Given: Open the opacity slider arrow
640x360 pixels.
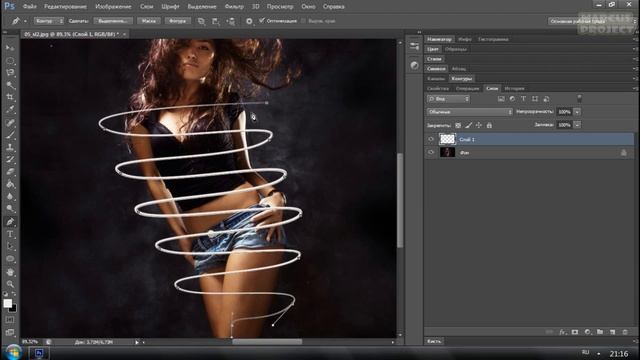Looking at the screenshot, I should point(577,112).
